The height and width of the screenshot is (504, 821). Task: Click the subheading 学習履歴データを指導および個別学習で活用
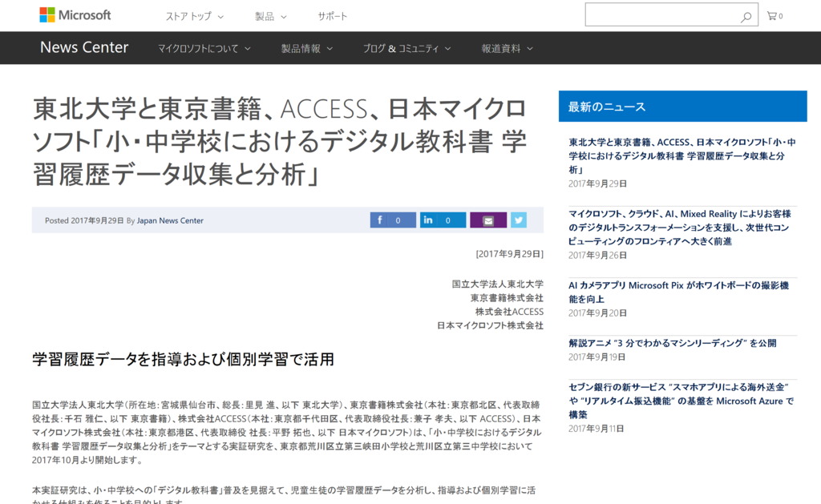[x=184, y=359]
